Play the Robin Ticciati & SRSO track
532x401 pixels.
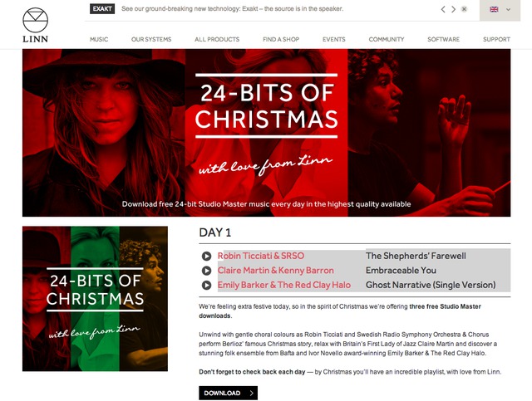206,256
